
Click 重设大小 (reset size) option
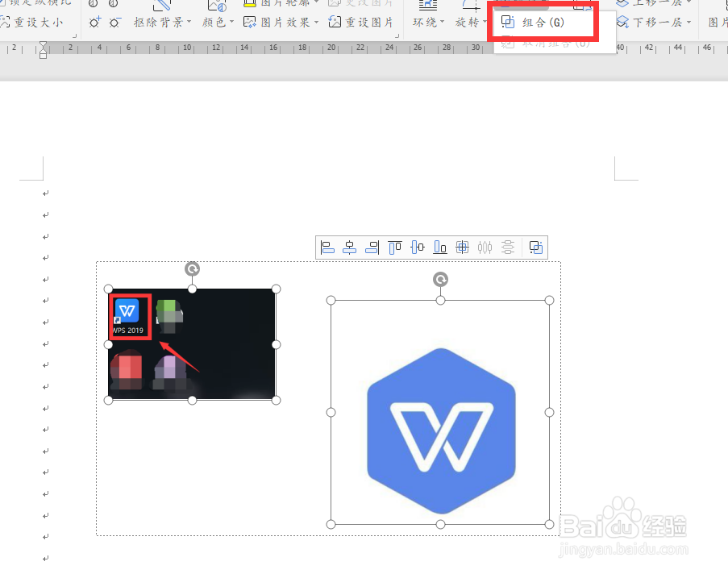[x=36, y=22]
